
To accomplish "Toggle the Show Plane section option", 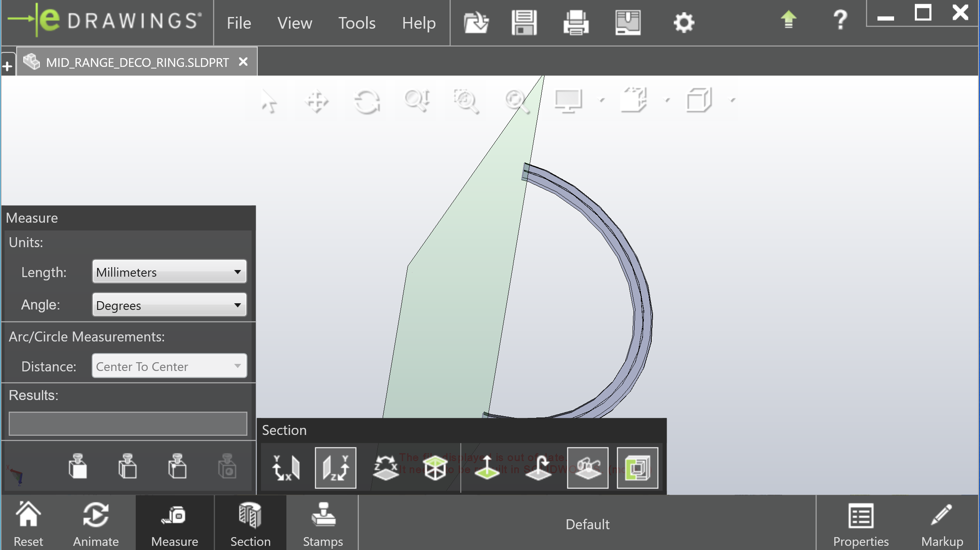I will click(587, 468).
